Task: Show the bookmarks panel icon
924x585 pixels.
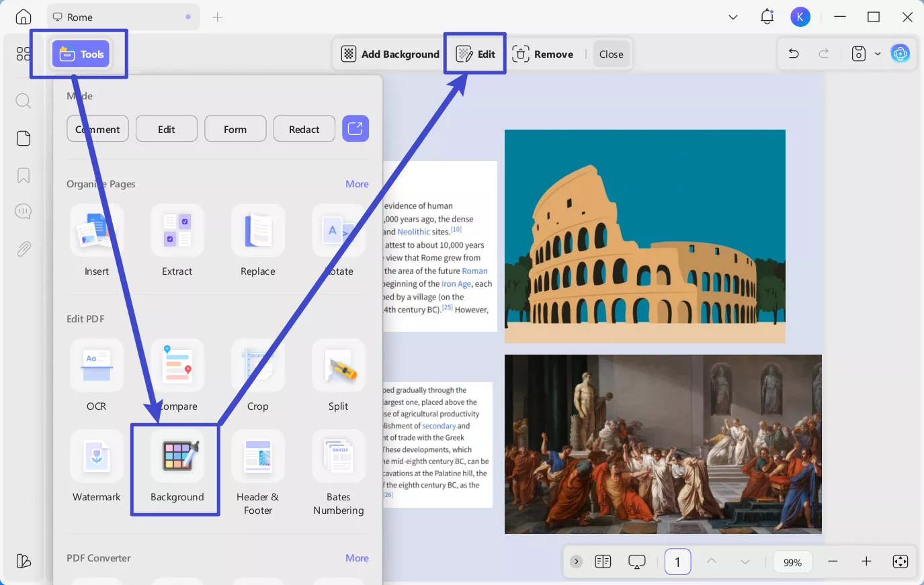Action: coord(24,175)
